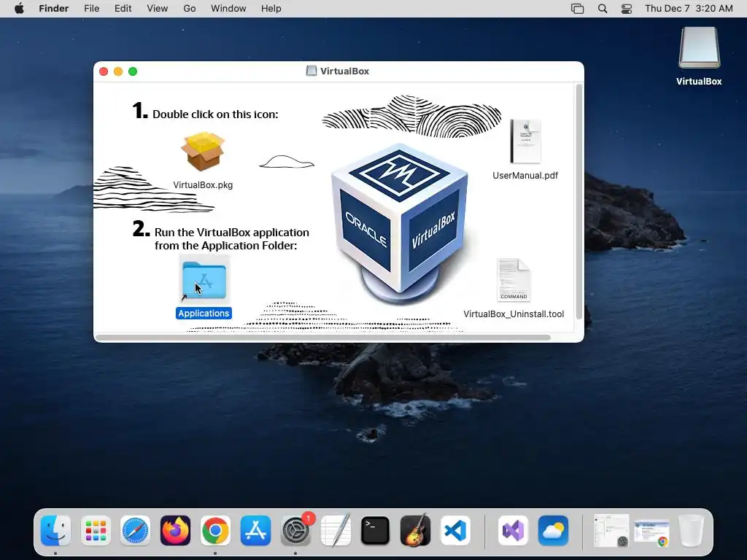Open TextEdit from the Dock
The image size is (747, 560).
(x=336, y=531)
